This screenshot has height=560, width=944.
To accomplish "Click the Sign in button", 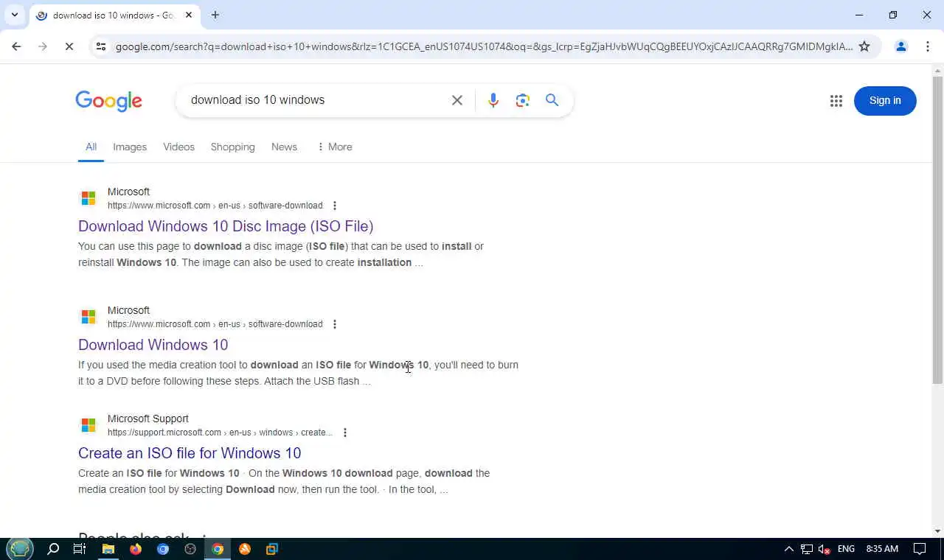I will (885, 101).
